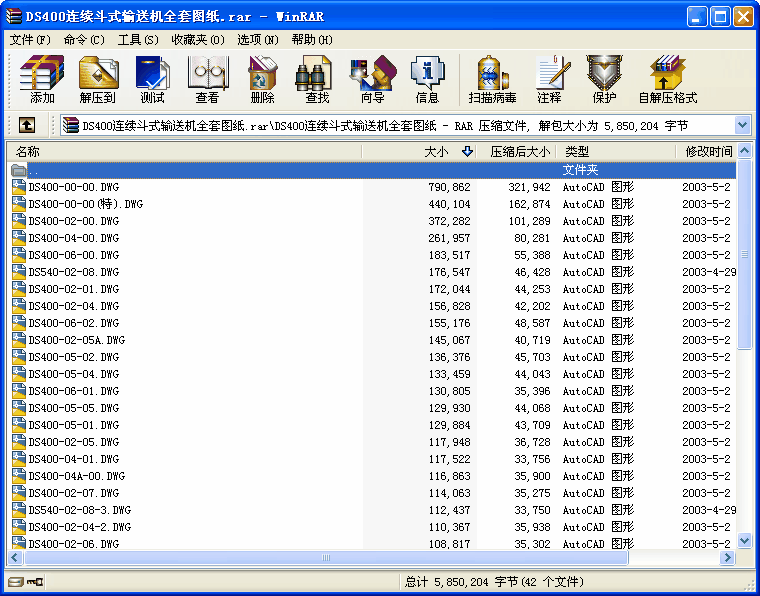Click the 添加 (Add) toolbar icon

point(42,80)
